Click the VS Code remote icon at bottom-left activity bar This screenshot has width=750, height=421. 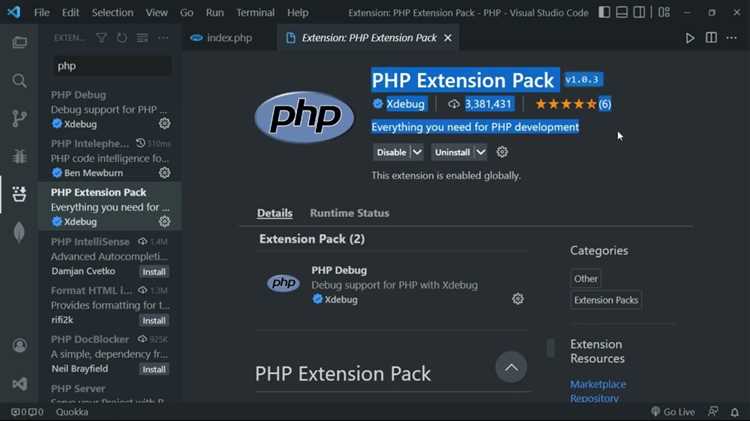point(20,384)
